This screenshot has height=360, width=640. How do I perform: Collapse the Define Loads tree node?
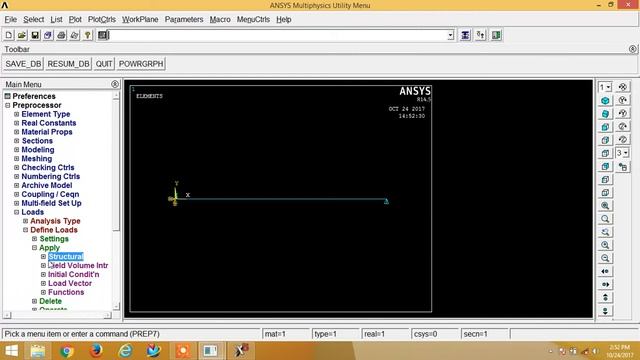click(x=25, y=230)
